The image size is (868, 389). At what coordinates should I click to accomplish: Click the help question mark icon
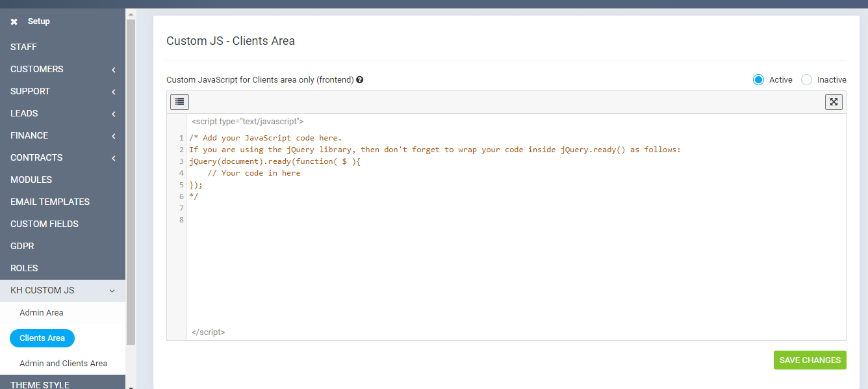pyautogui.click(x=360, y=80)
